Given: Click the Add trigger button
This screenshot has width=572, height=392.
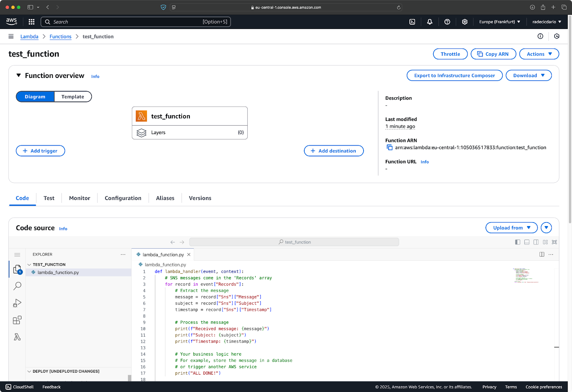Looking at the screenshot, I should tap(40, 151).
